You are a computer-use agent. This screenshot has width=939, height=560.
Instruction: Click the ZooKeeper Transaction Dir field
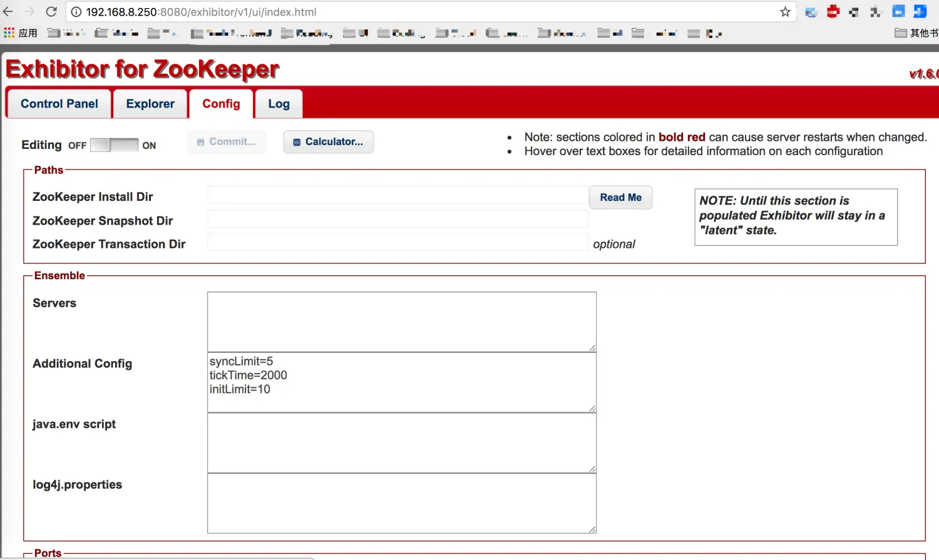[398, 242]
